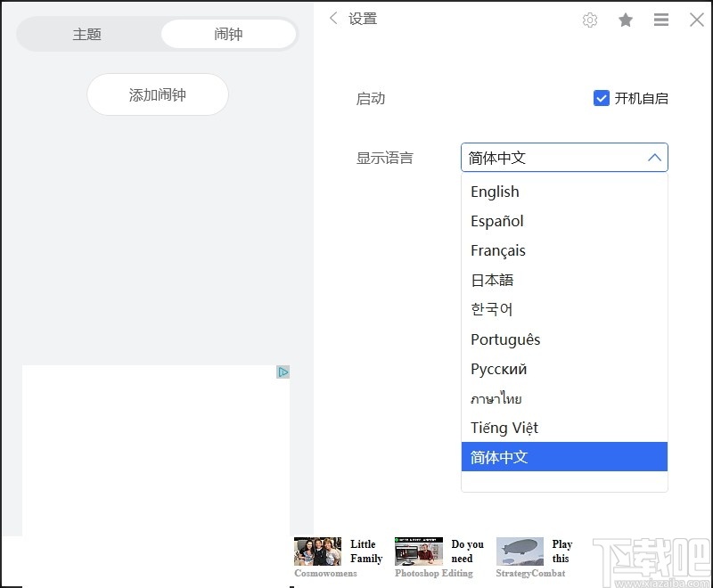
Task: Select Русский from the language list
Action: (498, 369)
